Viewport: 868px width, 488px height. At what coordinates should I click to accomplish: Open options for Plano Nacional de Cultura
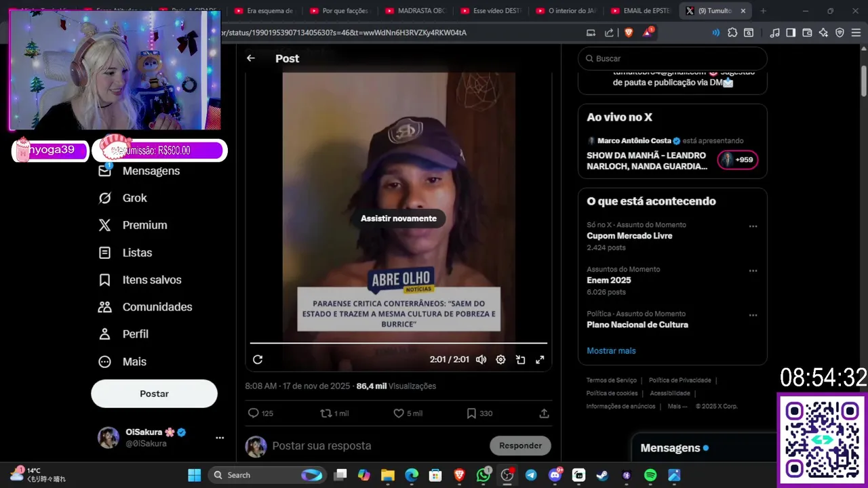pyautogui.click(x=753, y=315)
